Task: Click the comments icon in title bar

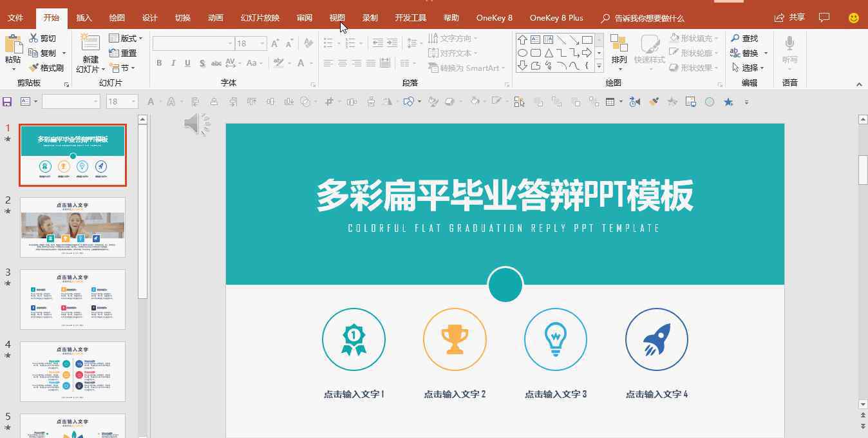Action: [x=824, y=17]
